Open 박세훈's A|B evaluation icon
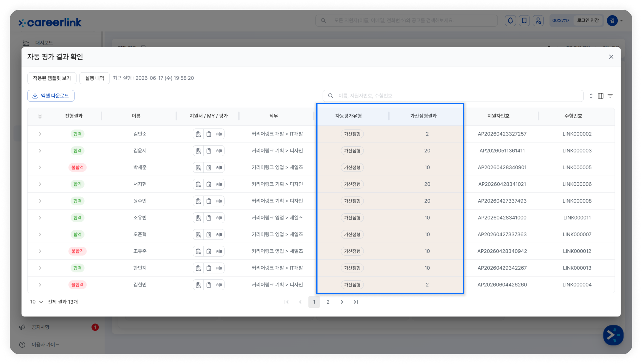 (219, 168)
